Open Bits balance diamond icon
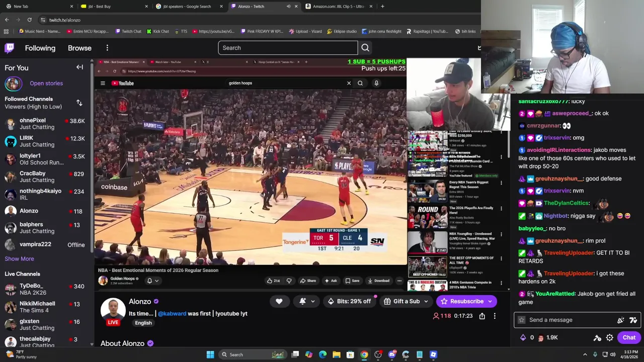Viewport: 644px width, 362px height. (523, 337)
